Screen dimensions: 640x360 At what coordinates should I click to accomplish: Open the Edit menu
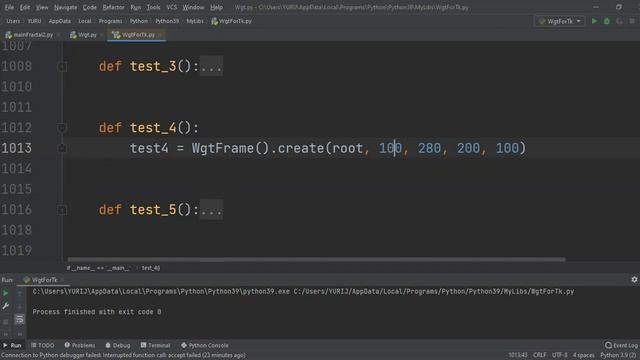point(25,7)
